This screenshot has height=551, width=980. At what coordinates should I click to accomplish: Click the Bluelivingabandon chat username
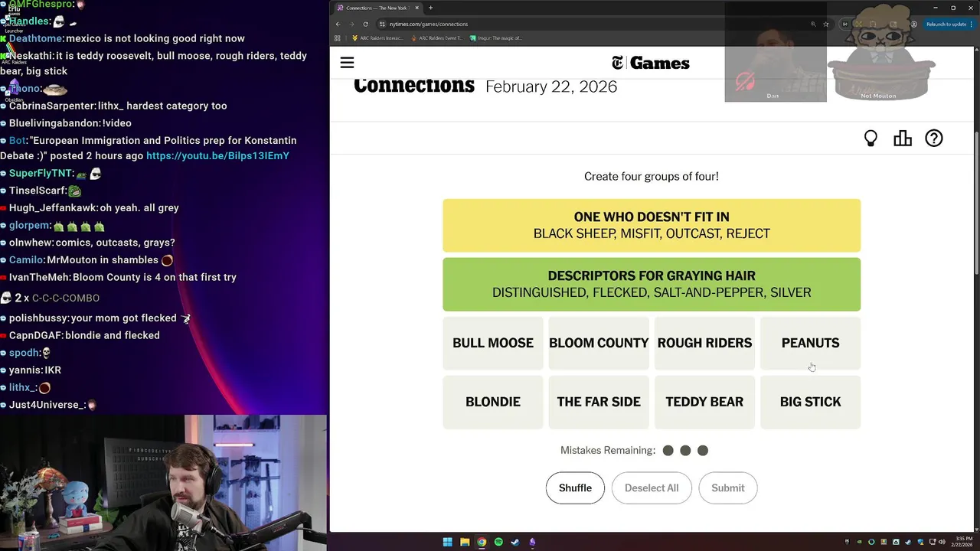(x=54, y=122)
